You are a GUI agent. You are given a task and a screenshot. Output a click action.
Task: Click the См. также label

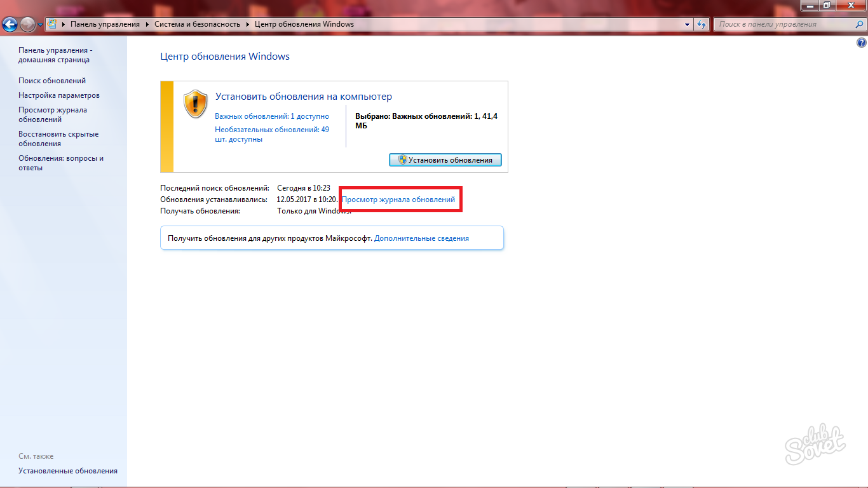(36, 456)
